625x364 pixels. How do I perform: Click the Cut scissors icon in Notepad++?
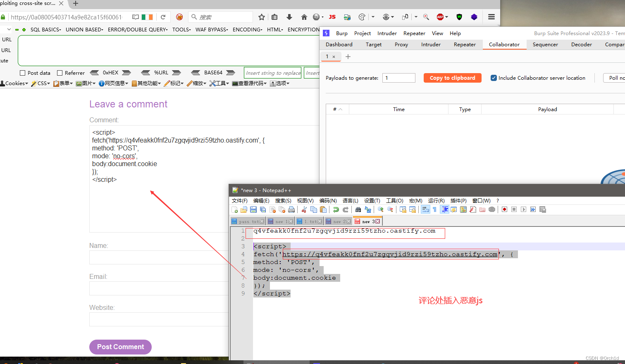(x=304, y=209)
